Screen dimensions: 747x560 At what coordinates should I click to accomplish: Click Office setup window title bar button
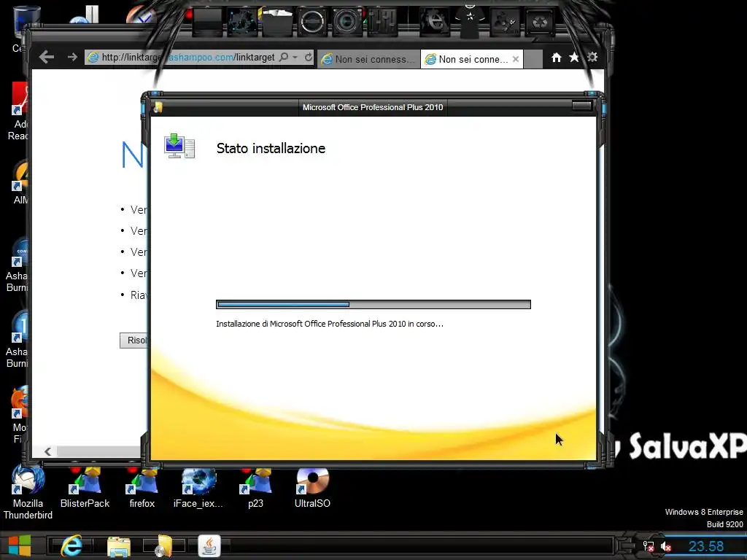pos(581,106)
